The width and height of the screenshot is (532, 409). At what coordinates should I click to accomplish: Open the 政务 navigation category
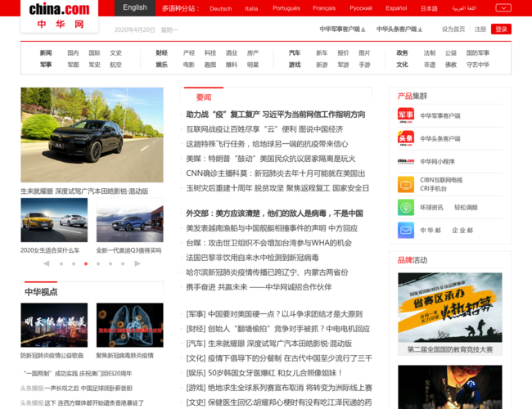coord(402,52)
